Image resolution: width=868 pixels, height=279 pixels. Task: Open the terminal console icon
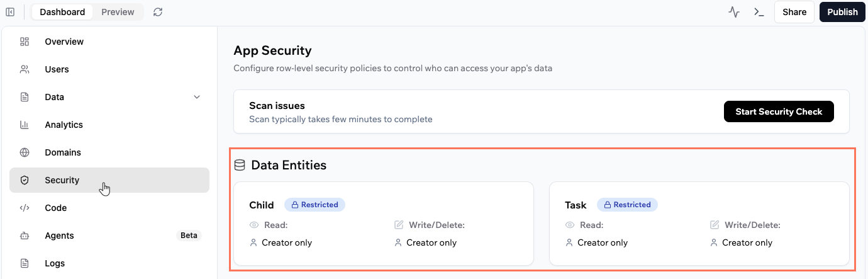click(759, 12)
